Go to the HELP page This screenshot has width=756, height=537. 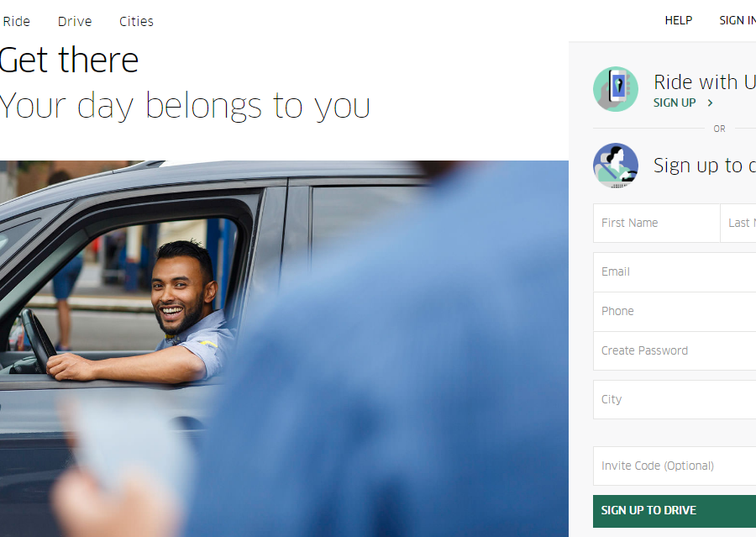pos(679,20)
